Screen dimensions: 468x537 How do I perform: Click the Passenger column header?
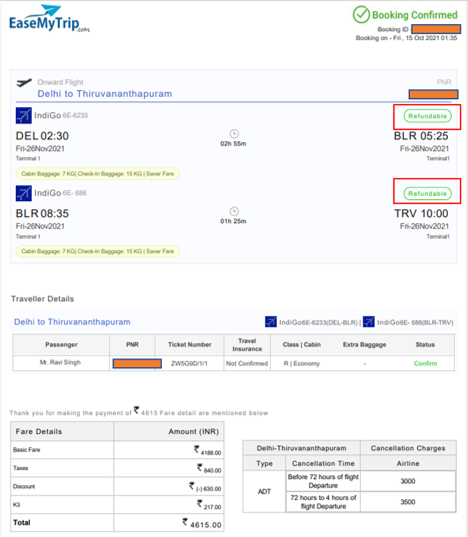tap(61, 345)
